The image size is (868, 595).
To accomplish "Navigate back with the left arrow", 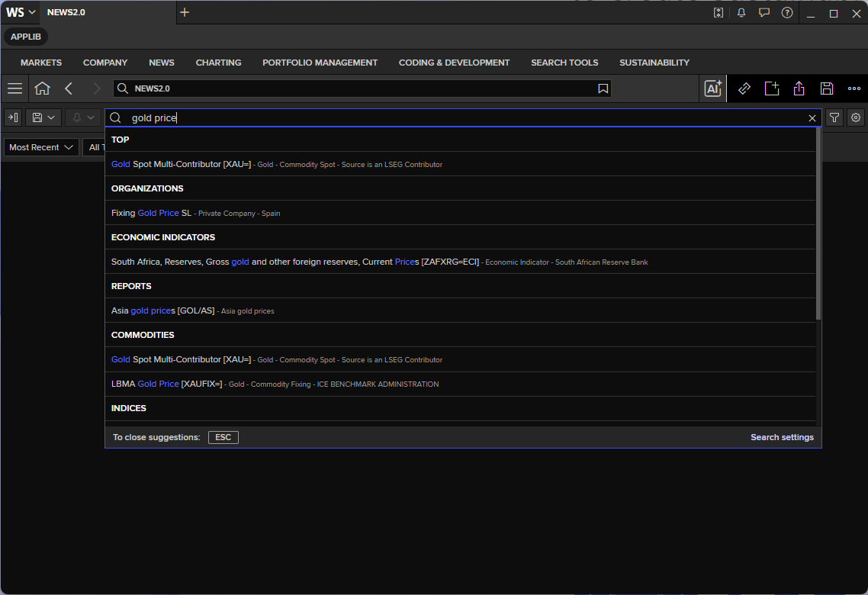I will coord(69,88).
